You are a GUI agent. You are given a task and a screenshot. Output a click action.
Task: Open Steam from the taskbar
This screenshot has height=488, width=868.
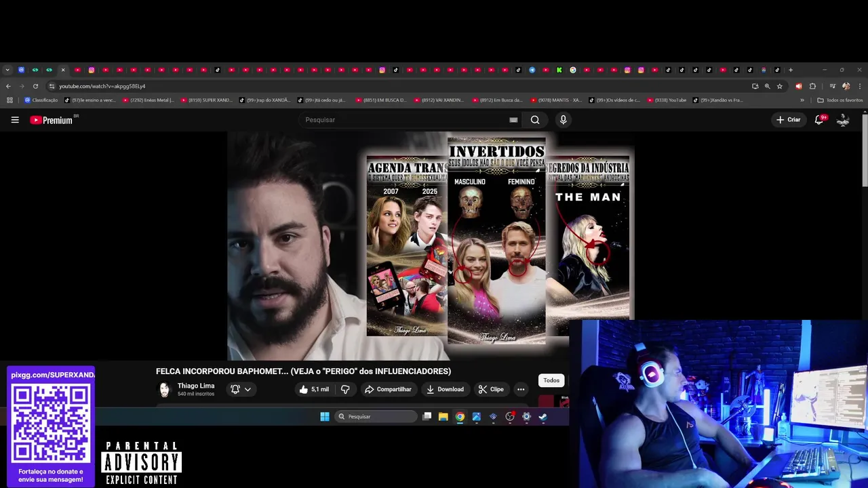(542, 417)
